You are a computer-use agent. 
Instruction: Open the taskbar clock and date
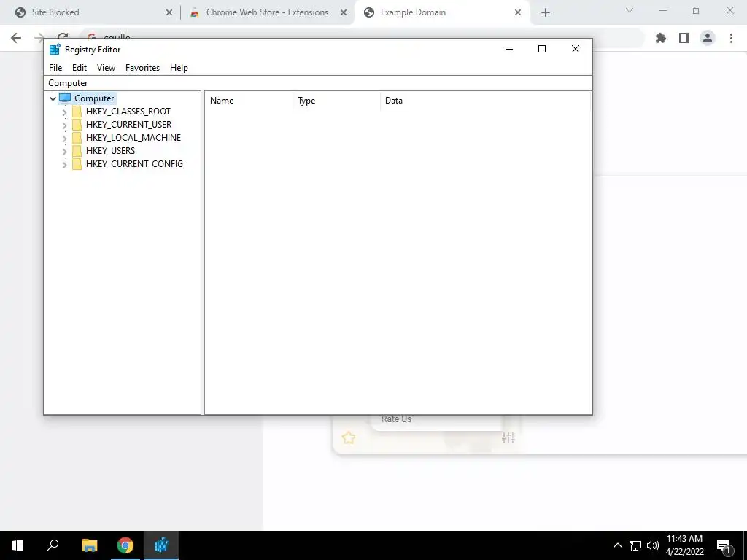click(x=684, y=545)
